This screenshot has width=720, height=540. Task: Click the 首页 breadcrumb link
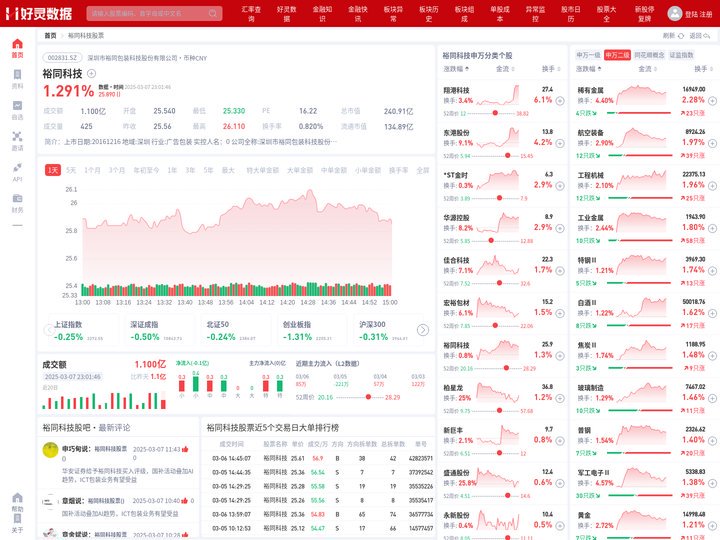(50, 35)
